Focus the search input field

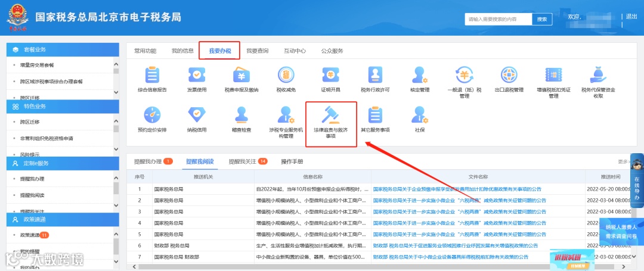(x=498, y=19)
